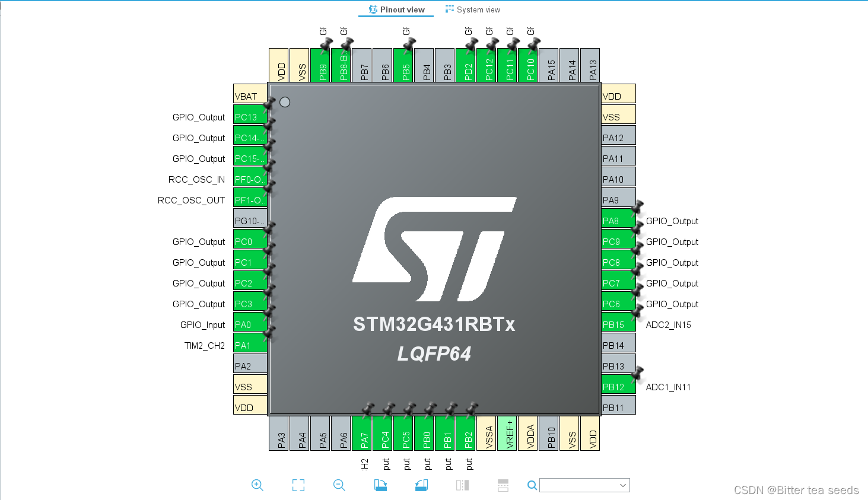Screen dimensions: 868x500
Task: Switch to the Pinout view tab
Action: pos(396,9)
